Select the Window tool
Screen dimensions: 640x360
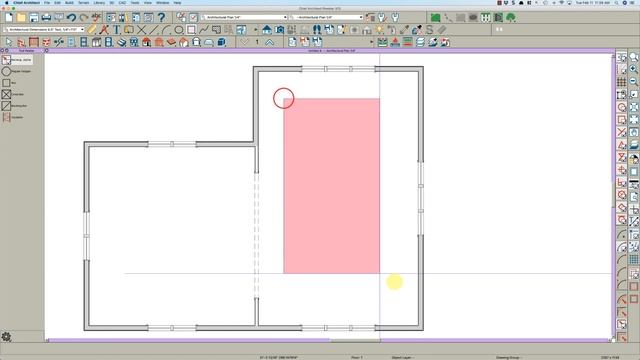[x=84, y=42]
